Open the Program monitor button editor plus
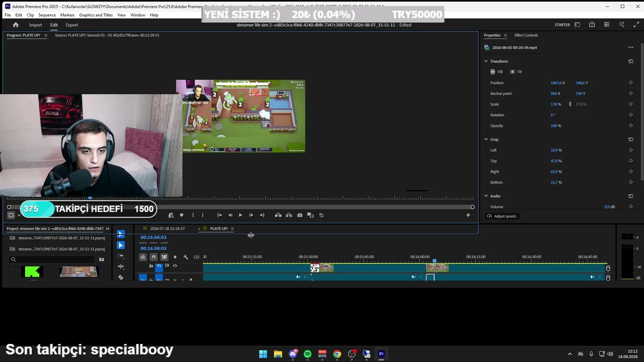 tap(468, 215)
